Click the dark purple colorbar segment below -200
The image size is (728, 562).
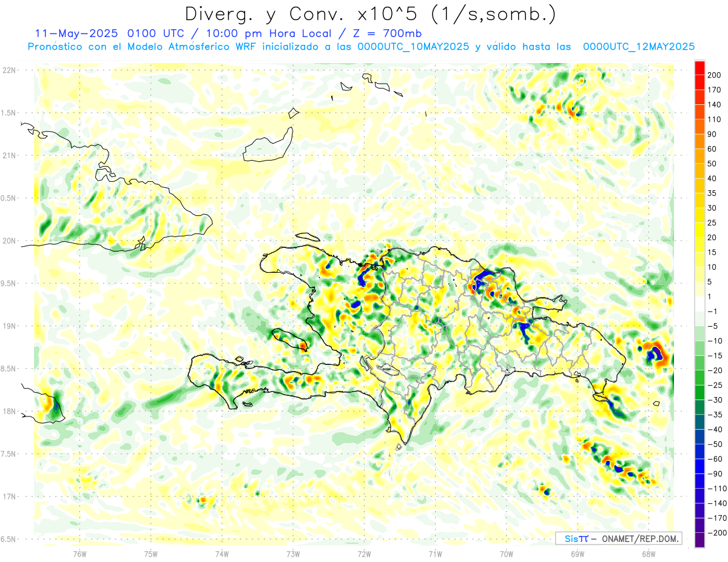coord(699,540)
